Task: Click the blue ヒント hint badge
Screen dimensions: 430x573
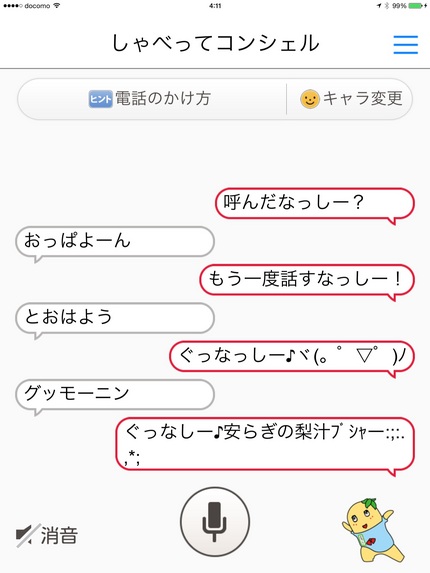Action: tap(100, 99)
